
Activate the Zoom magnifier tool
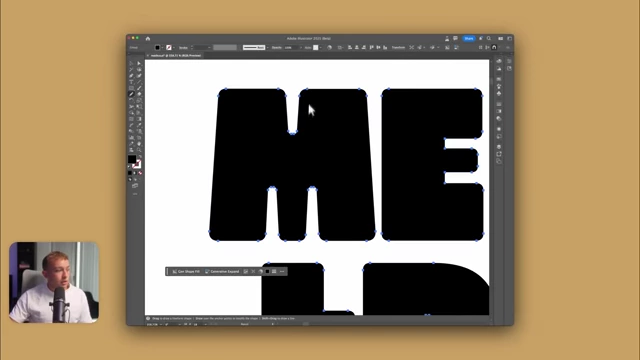click(x=139, y=150)
